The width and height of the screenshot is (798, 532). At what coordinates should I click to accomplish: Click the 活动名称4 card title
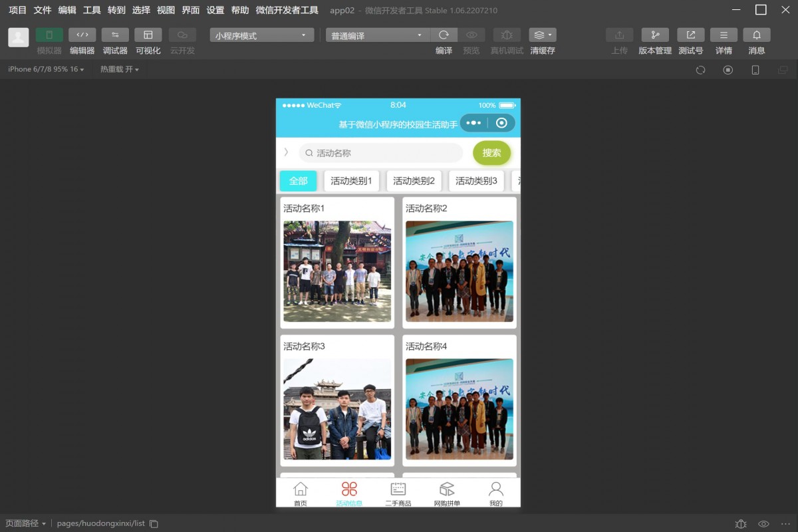click(x=426, y=346)
